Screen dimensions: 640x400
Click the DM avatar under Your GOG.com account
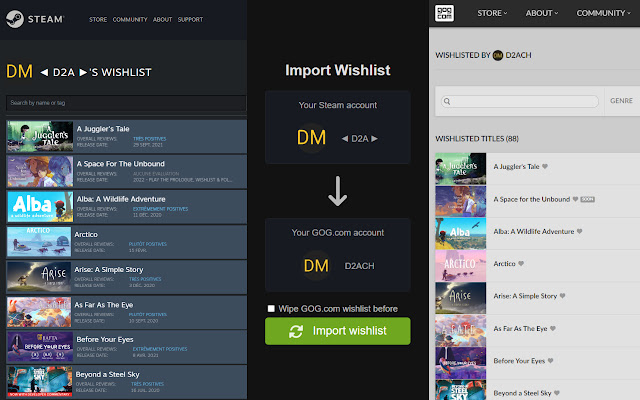[316, 266]
